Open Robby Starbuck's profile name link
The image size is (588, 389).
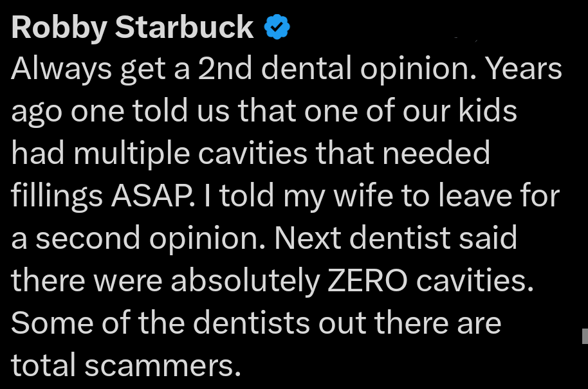(x=133, y=28)
